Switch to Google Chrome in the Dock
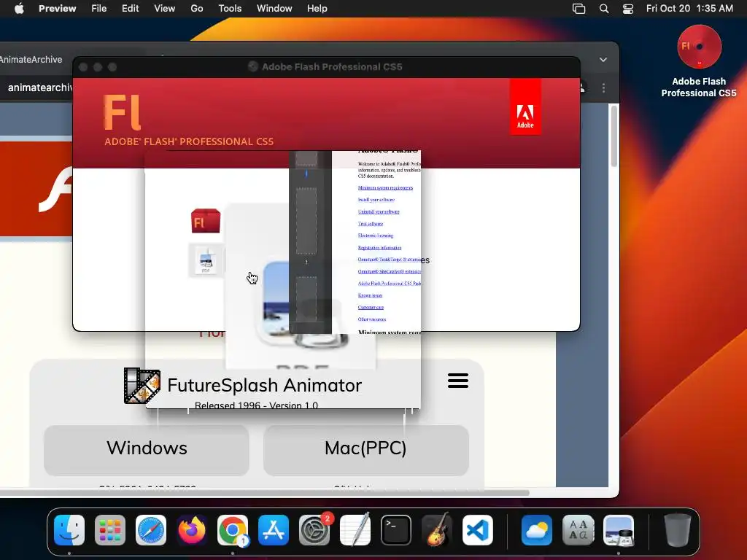Screen dimensions: 747x560 (233, 530)
